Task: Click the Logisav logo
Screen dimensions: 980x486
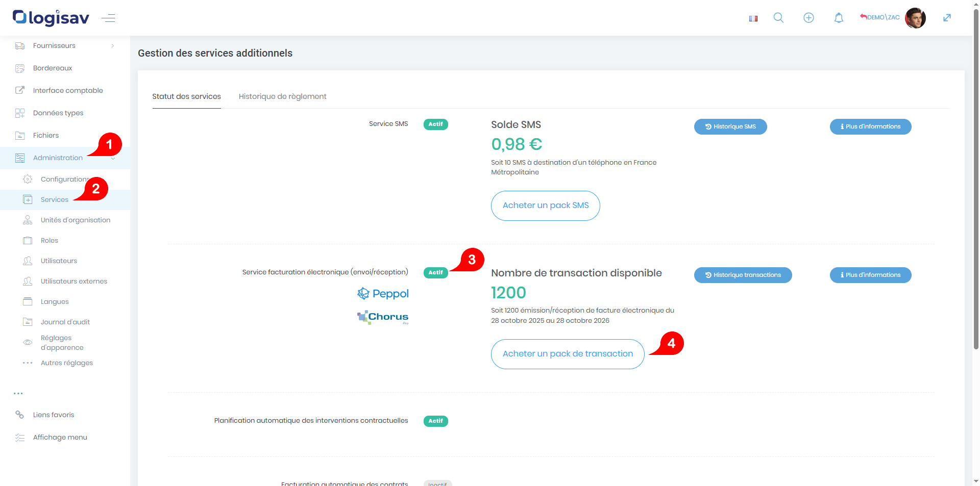Action: pyautogui.click(x=51, y=18)
